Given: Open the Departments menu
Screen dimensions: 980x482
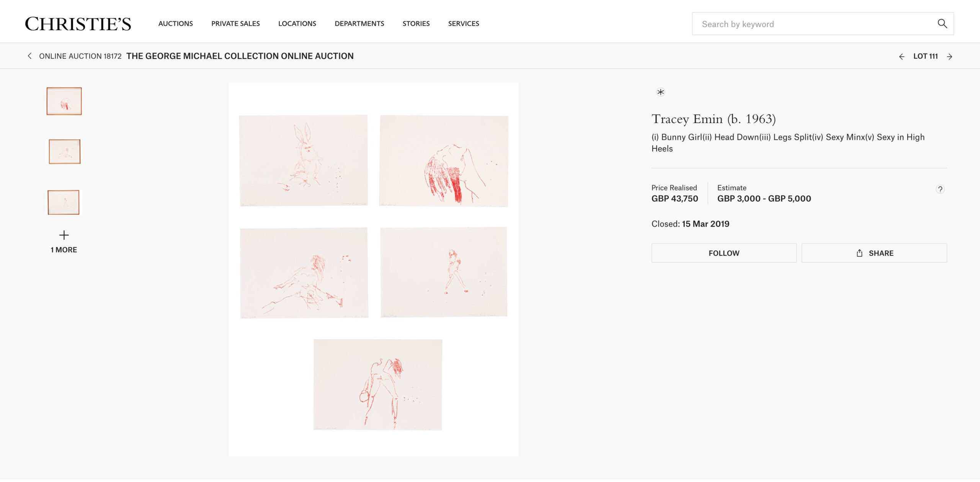Looking at the screenshot, I should 359,24.
